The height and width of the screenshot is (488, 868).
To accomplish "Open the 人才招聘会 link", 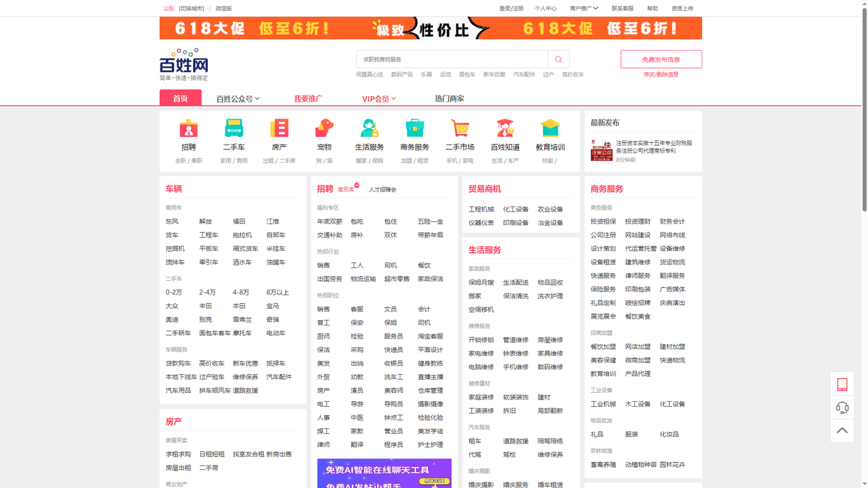I will [383, 190].
